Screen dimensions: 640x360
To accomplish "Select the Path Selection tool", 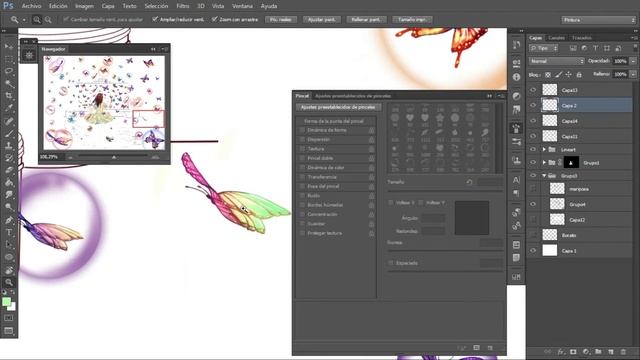I will click(x=9, y=245).
